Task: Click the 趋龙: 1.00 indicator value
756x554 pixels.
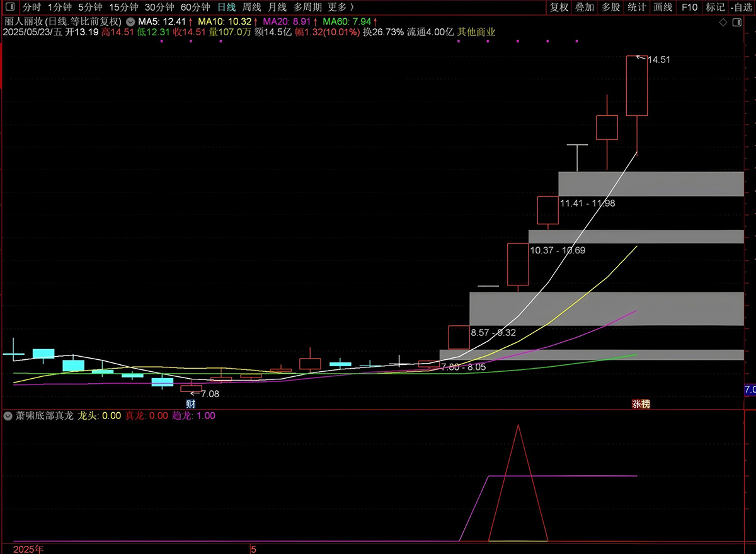Action: click(193, 416)
